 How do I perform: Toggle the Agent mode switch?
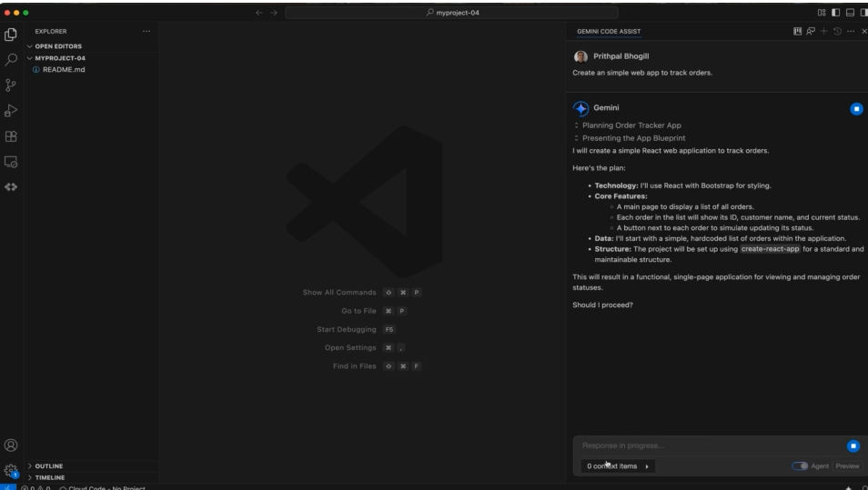[x=800, y=466]
